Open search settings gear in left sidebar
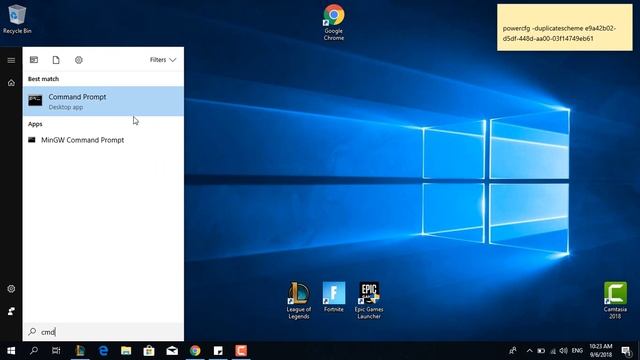The width and height of the screenshot is (640, 360). point(11,289)
